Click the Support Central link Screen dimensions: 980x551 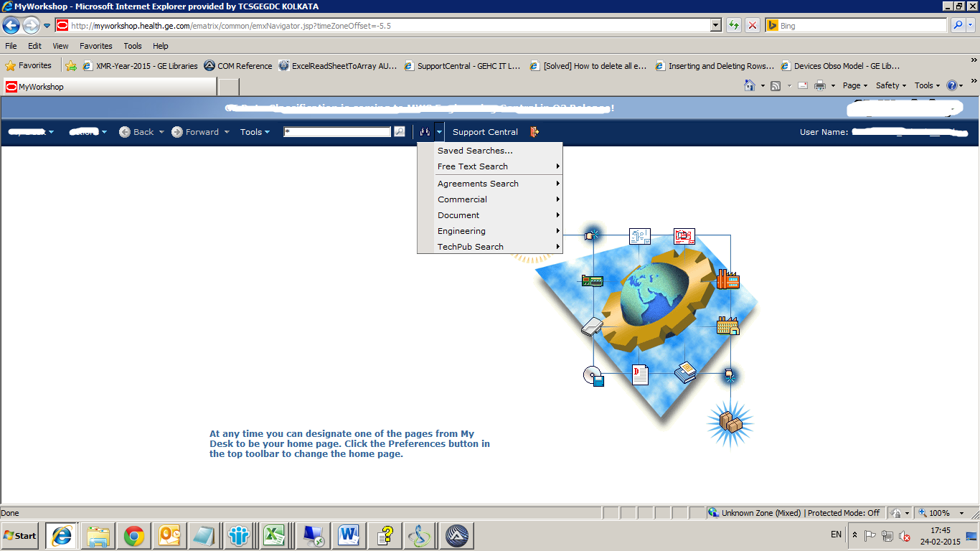(x=485, y=132)
